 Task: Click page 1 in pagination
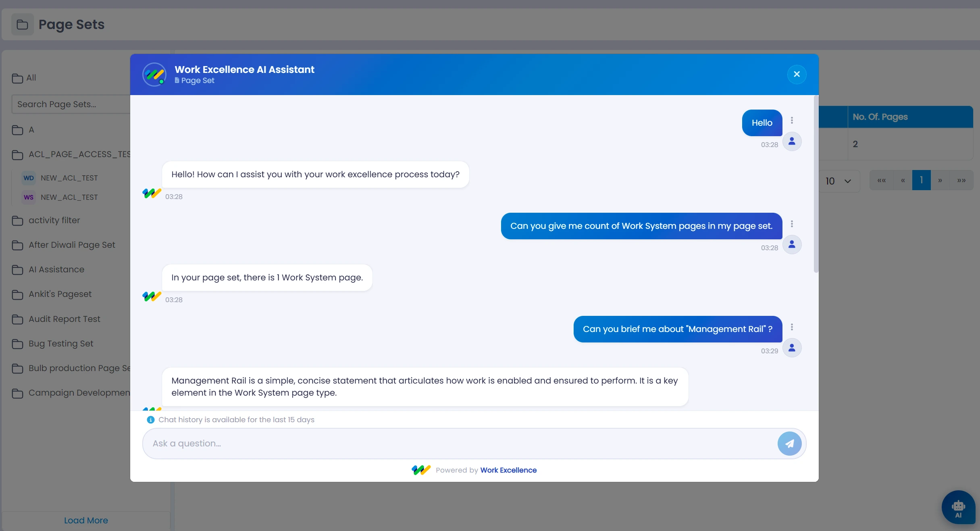(921, 180)
